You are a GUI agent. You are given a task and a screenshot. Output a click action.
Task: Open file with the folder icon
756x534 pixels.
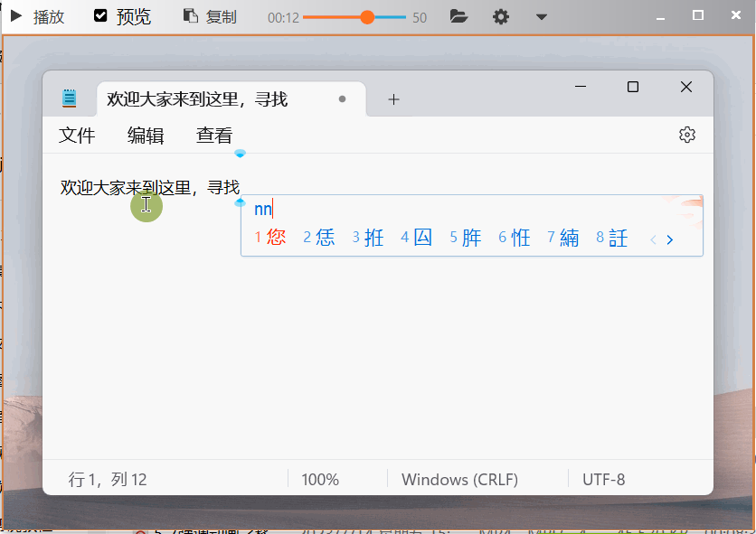click(x=458, y=16)
